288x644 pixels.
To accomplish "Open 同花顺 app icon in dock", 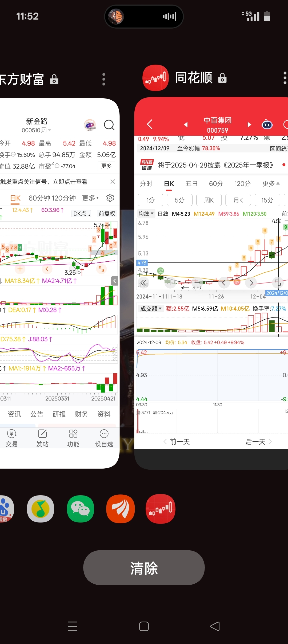I will tap(161, 509).
